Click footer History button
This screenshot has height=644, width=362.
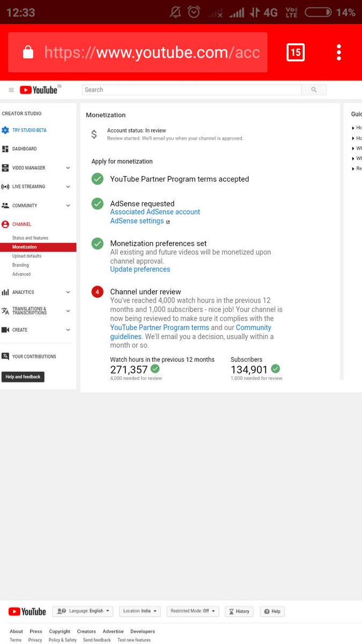pyautogui.click(x=239, y=611)
